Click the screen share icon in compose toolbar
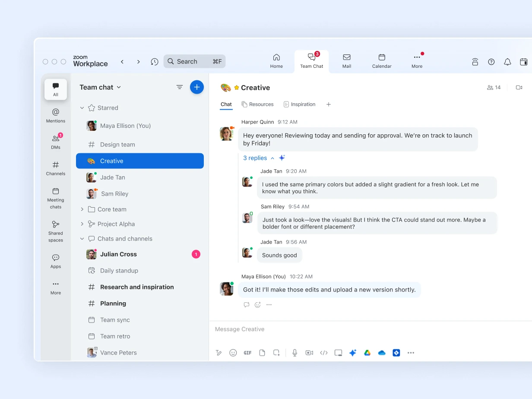The height and width of the screenshot is (399, 532). pos(338,353)
